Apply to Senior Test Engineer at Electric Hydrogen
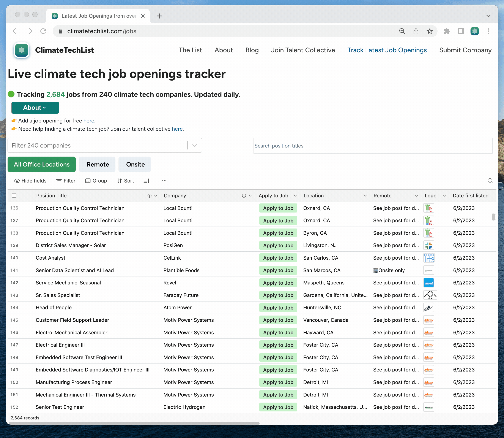 (x=278, y=407)
